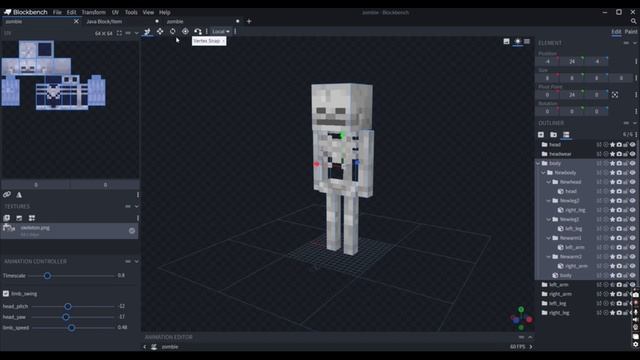Click the Blockbench logo icon
This screenshot has width=640, height=360.
[7, 12]
